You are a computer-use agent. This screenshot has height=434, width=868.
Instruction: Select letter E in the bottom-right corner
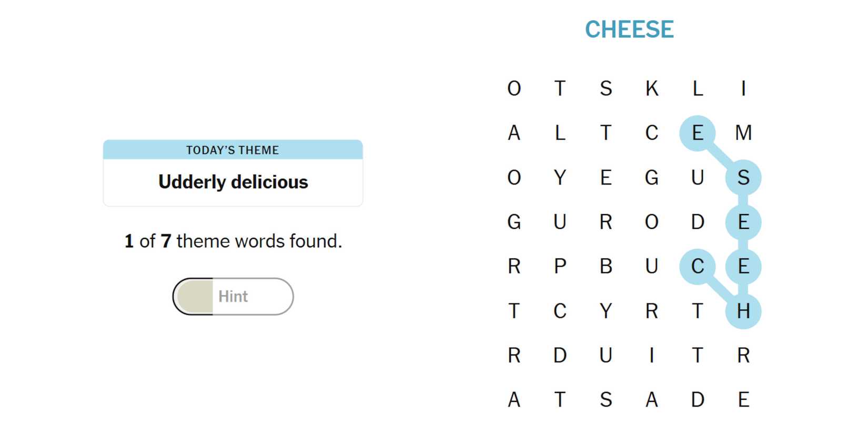point(743,400)
